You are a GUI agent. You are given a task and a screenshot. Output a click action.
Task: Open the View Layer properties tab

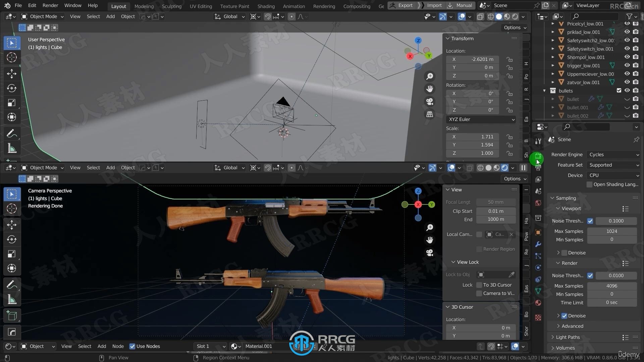pyautogui.click(x=538, y=179)
